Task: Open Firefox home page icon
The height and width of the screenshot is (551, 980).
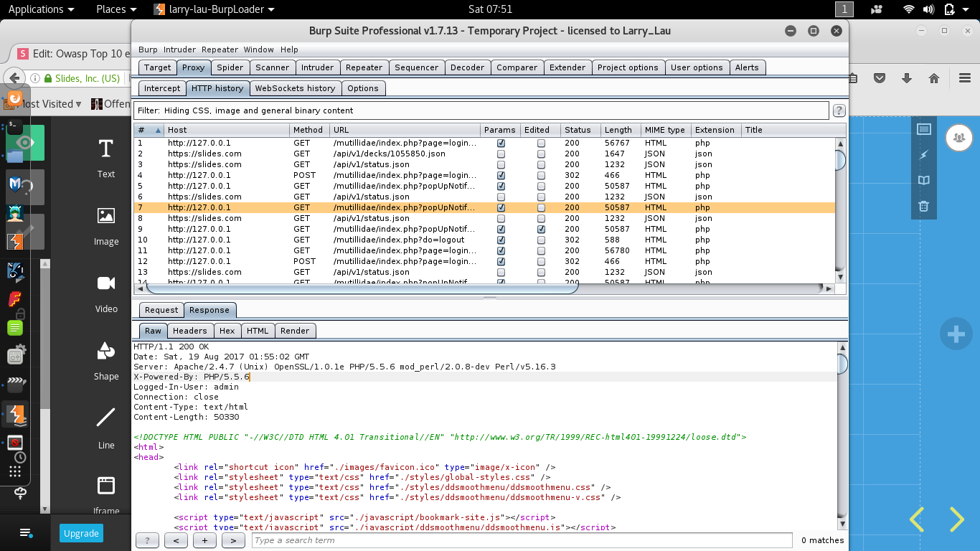Action: [934, 78]
